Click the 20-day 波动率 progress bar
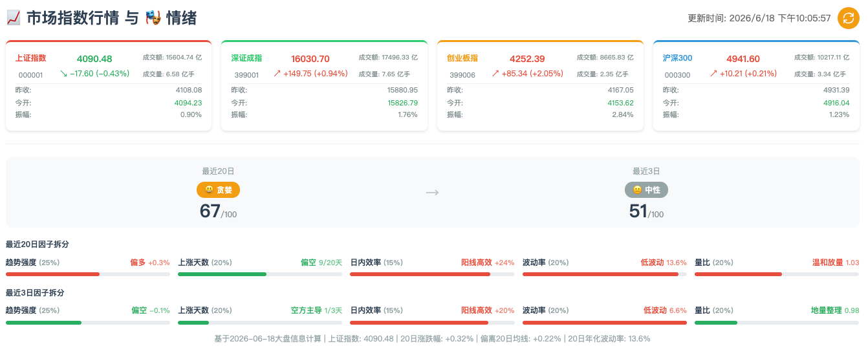 [x=605, y=274]
